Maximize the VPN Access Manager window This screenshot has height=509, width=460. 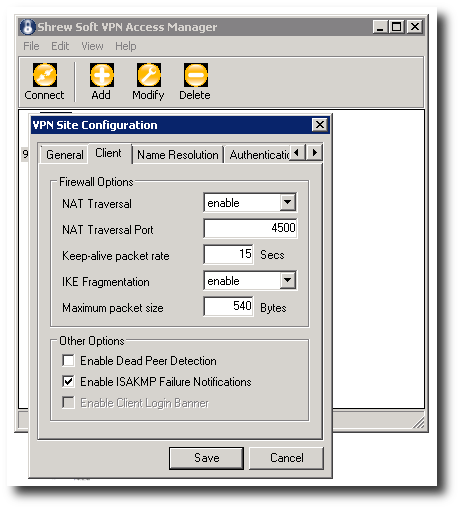tap(396, 27)
